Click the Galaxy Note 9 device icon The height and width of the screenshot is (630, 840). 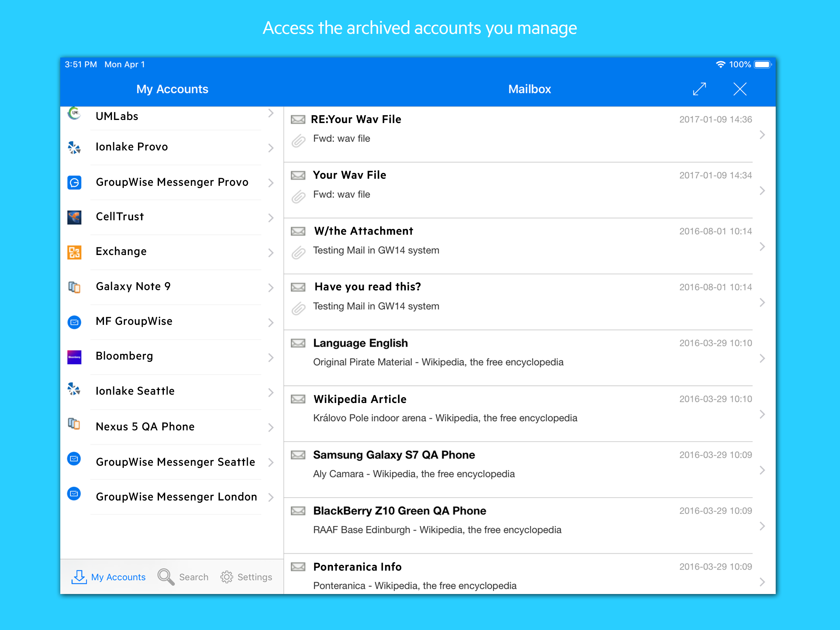tap(74, 287)
